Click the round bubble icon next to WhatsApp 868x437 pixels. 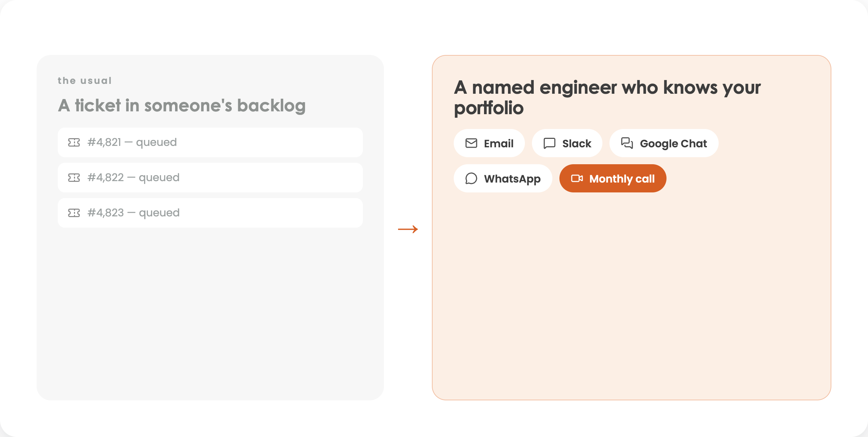[x=471, y=178]
